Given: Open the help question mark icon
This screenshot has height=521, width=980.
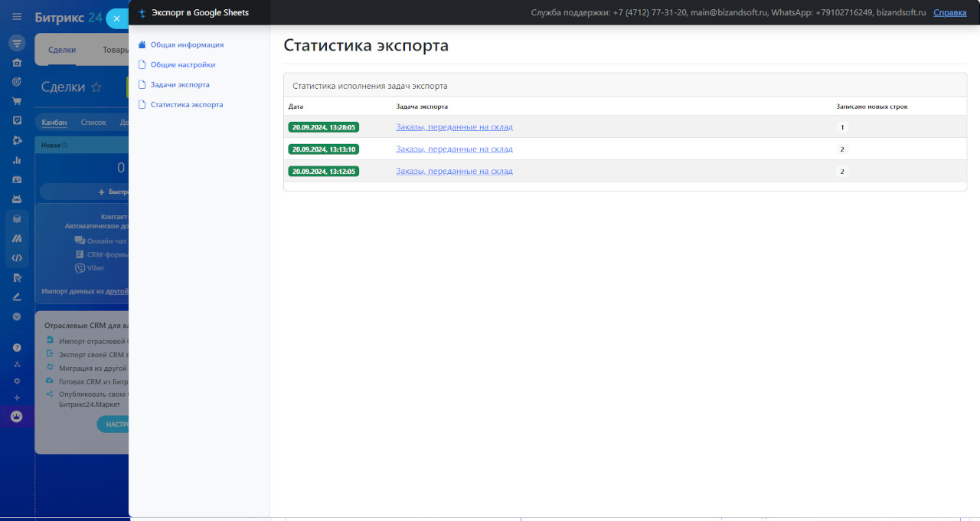Looking at the screenshot, I should tap(17, 347).
